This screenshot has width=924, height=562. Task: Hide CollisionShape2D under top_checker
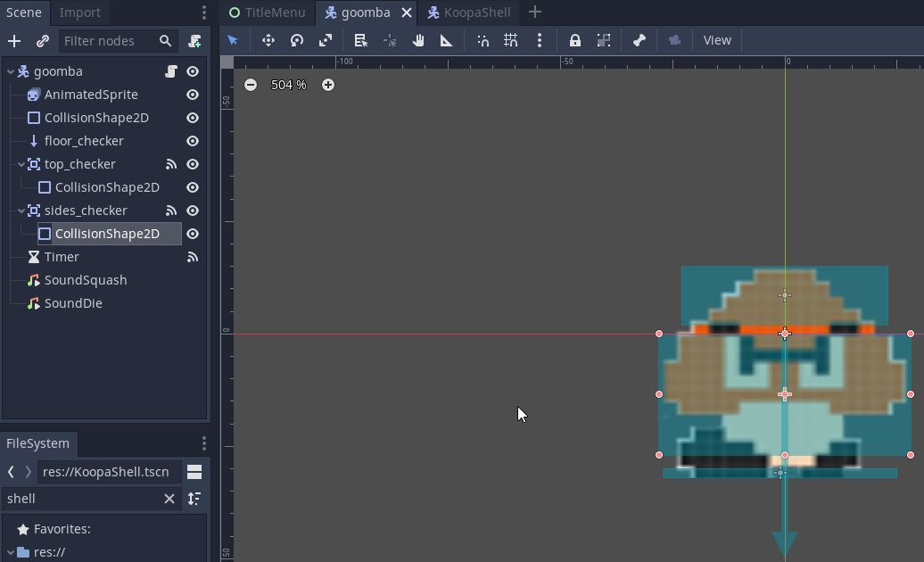coord(192,187)
